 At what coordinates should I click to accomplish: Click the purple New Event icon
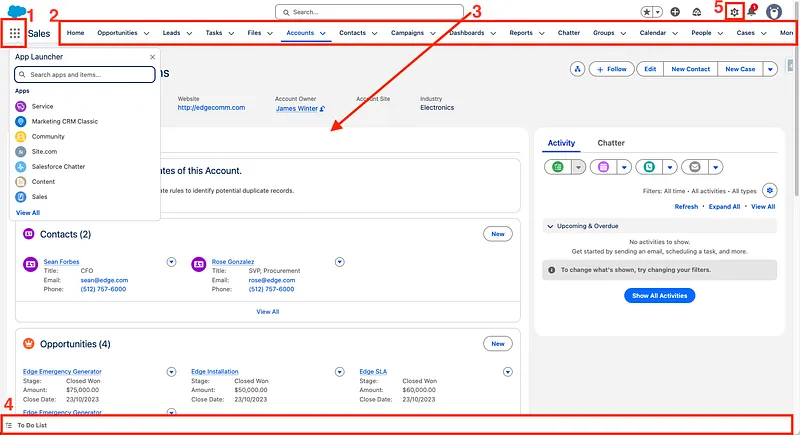(603, 167)
